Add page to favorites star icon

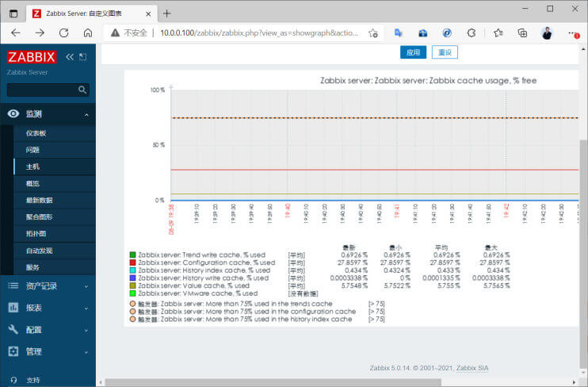click(x=373, y=33)
